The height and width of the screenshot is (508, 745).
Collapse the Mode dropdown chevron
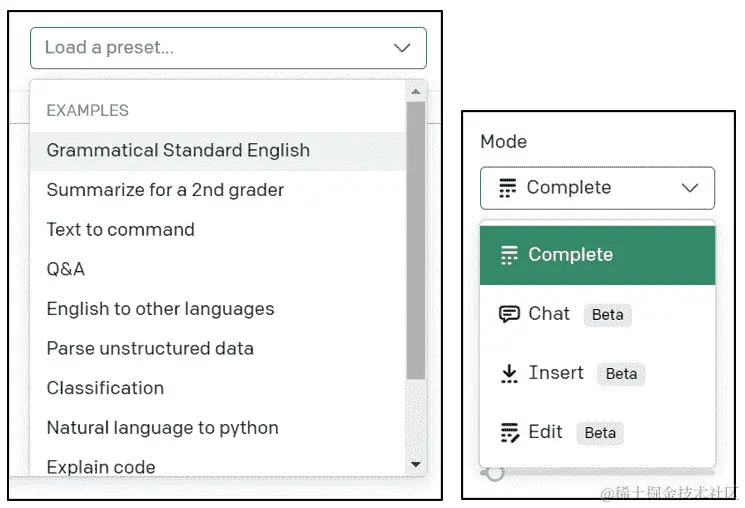tap(689, 188)
